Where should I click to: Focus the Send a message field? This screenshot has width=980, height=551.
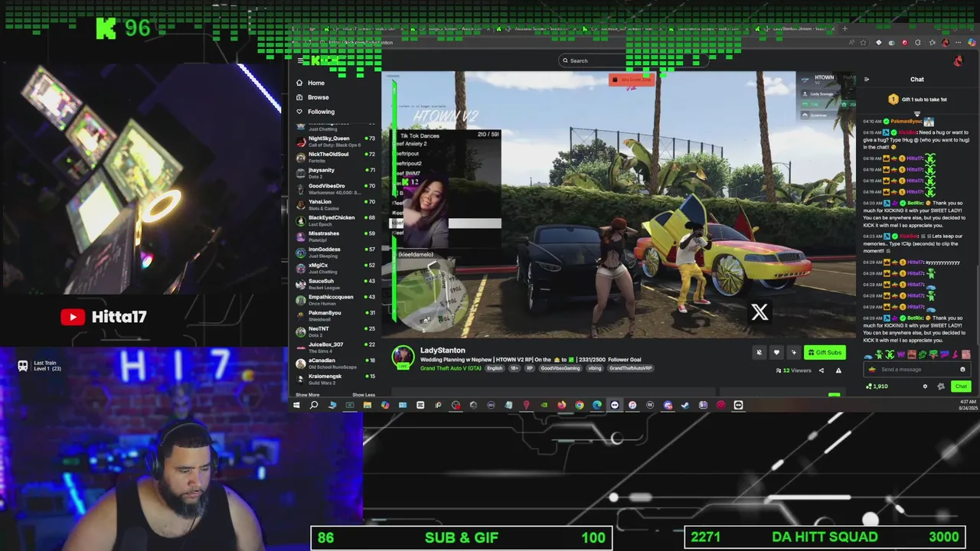916,369
